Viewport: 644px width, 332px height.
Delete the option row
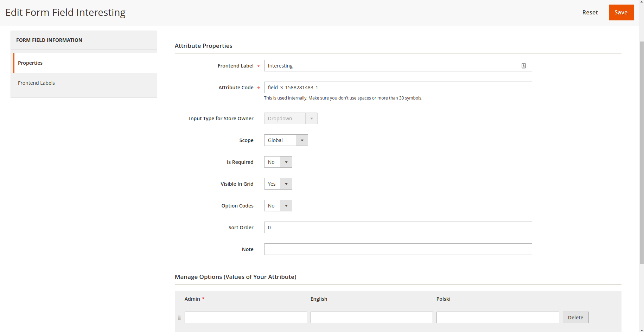click(575, 318)
